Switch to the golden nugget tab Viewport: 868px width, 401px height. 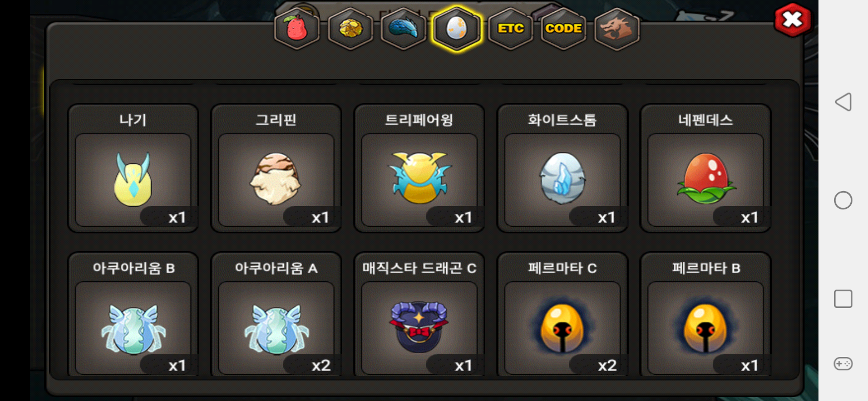(x=351, y=28)
